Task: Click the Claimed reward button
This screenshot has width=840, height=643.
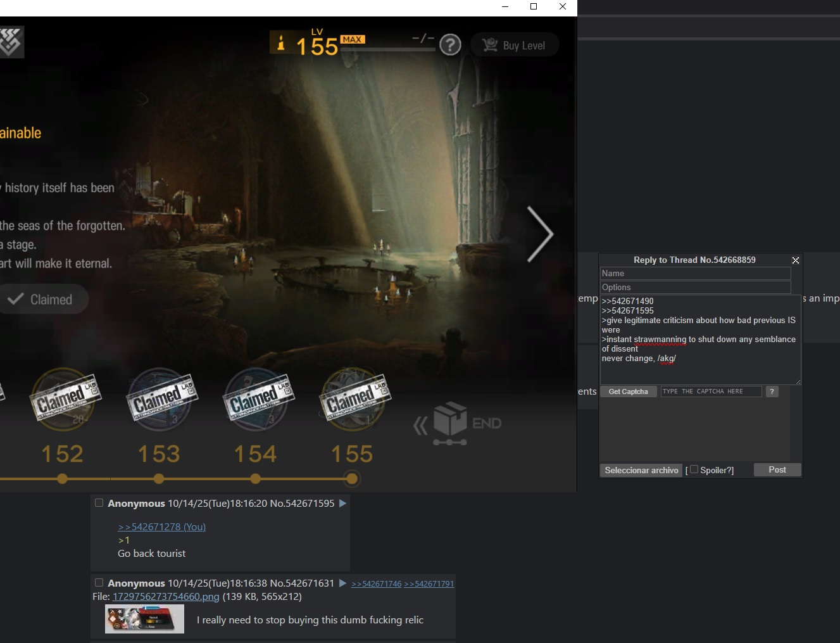Action: coord(42,299)
